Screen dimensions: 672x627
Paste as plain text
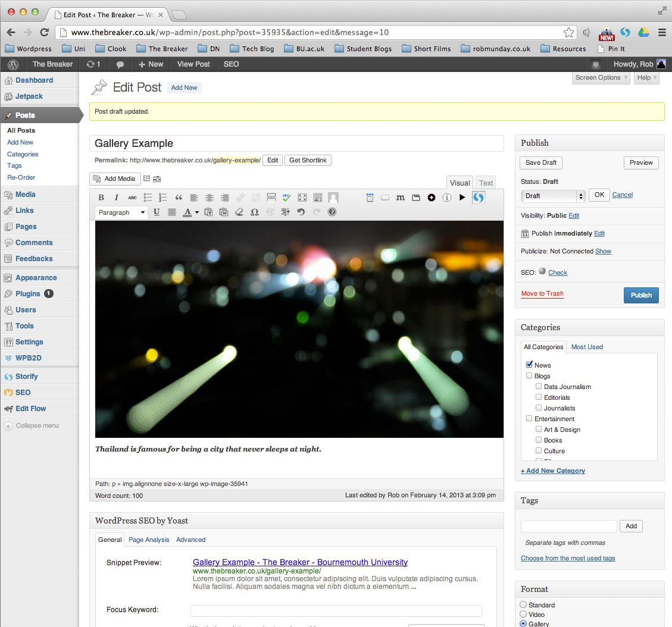pos(208,212)
